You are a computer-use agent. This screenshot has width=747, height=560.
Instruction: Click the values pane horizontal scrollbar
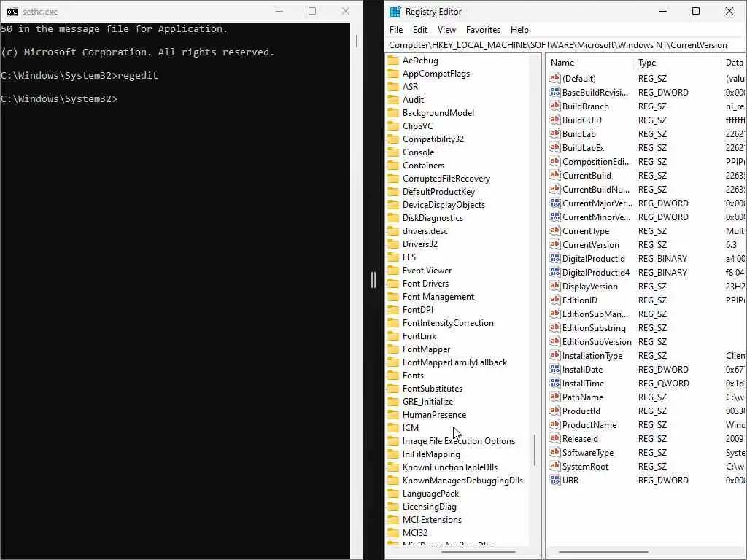[603, 552]
